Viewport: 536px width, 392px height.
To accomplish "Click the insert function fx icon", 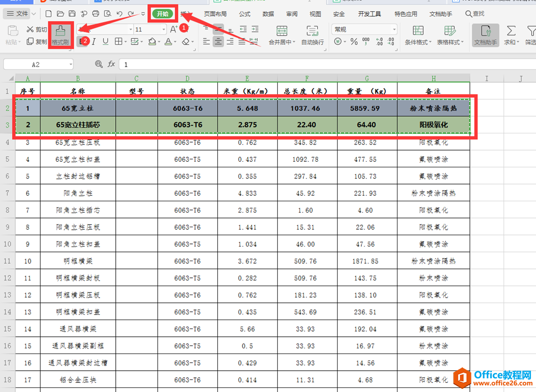I will coord(112,64).
